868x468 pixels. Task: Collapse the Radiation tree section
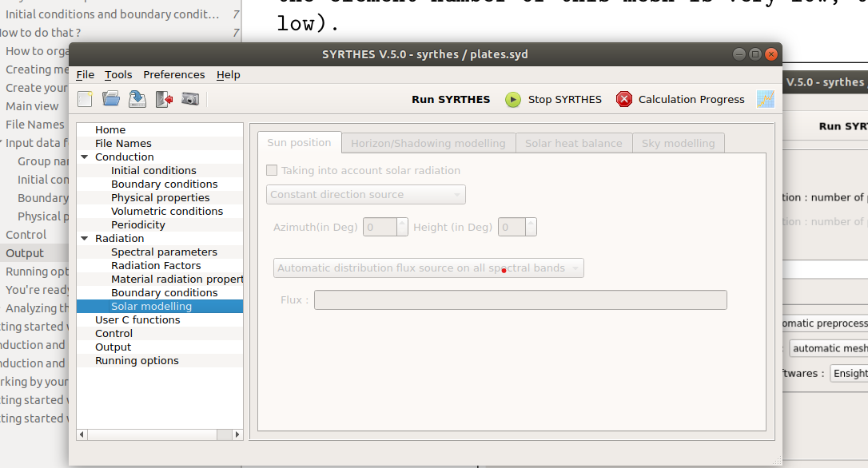85,238
